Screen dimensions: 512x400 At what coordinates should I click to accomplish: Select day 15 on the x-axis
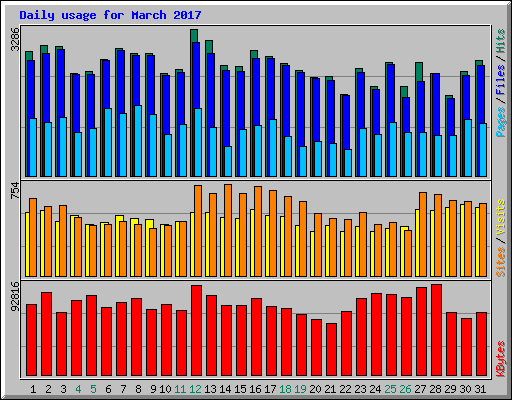coord(240,389)
